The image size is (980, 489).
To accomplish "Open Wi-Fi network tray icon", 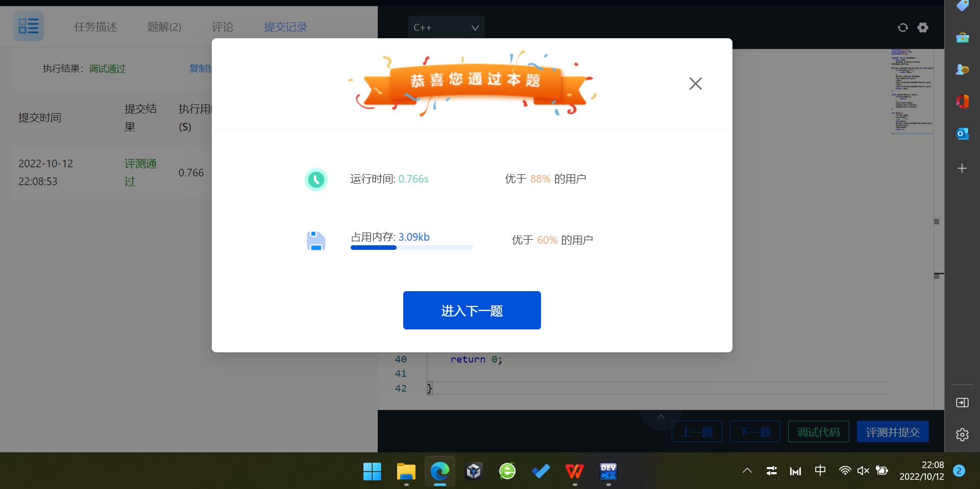I will 845,470.
